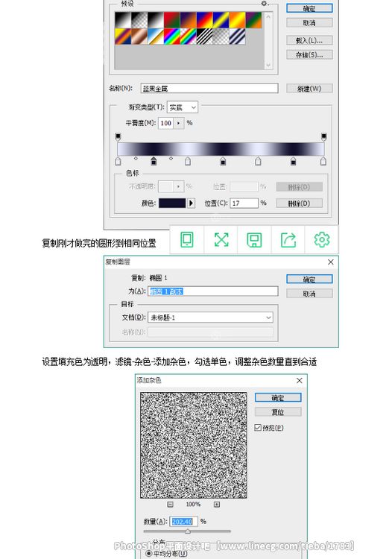The height and width of the screenshot is (559, 392).
Task: Choose the orange-yellow-orange gradient preset
Action: pos(237,20)
